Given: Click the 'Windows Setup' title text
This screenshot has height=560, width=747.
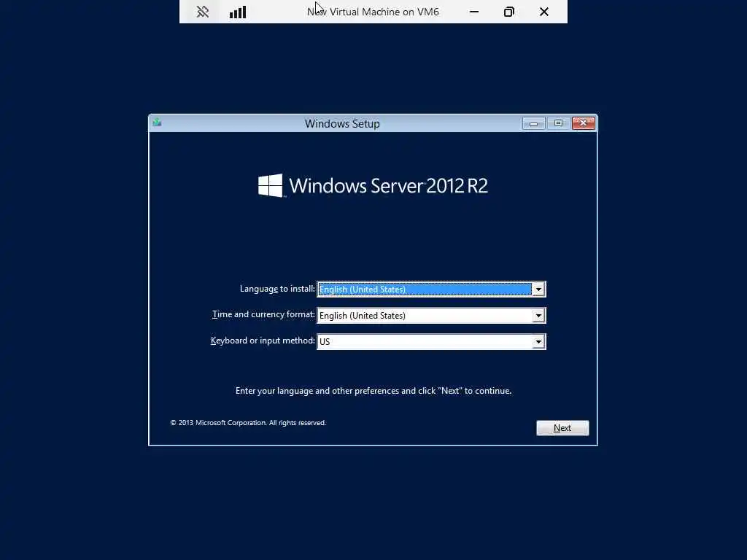Looking at the screenshot, I should [x=342, y=123].
